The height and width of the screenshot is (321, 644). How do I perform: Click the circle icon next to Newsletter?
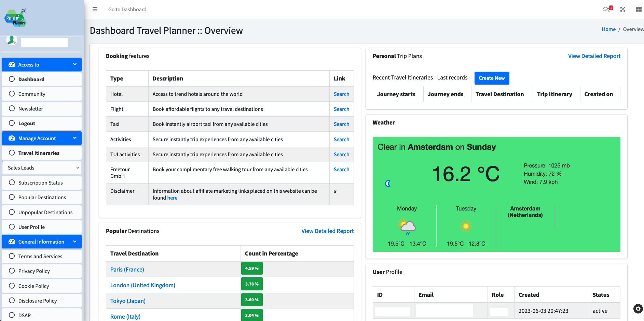12,108
